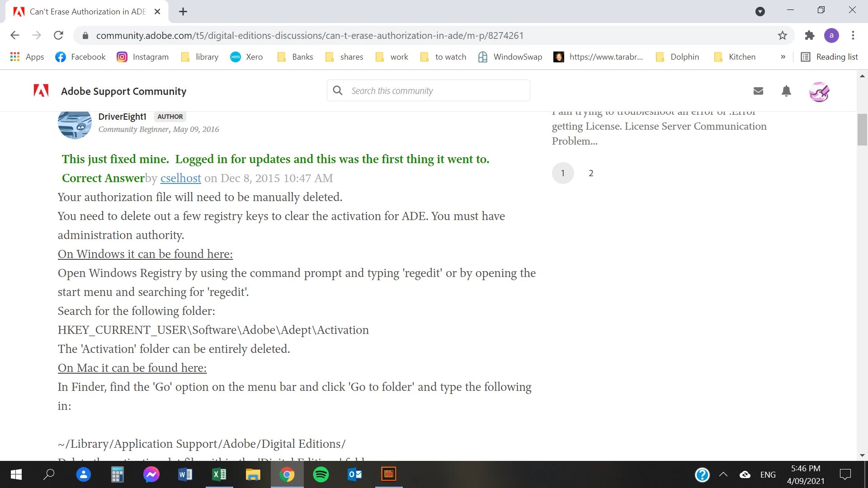Bookmark this page with the star icon
The width and height of the screenshot is (868, 488).
click(x=783, y=35)
